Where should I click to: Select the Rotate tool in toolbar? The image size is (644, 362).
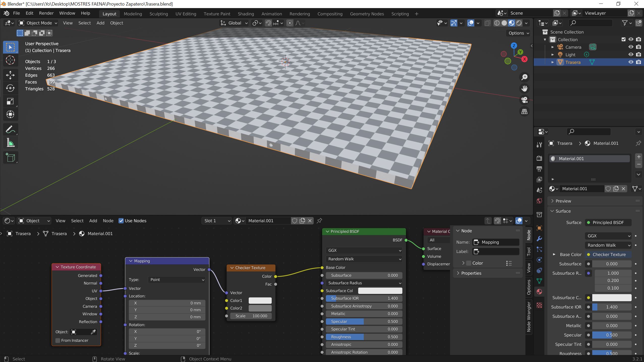10,88
